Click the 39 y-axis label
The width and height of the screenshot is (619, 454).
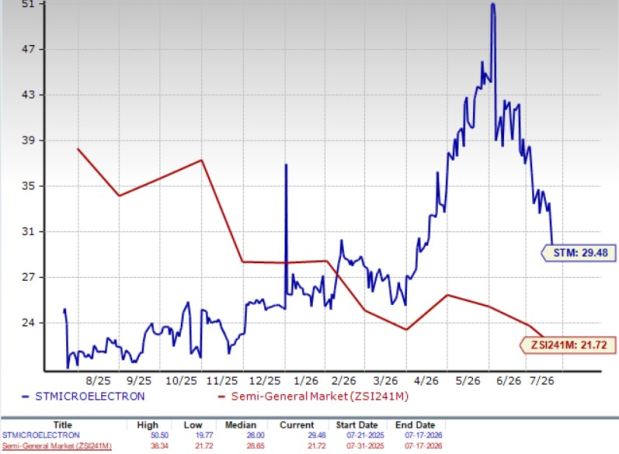coord(28,140)
